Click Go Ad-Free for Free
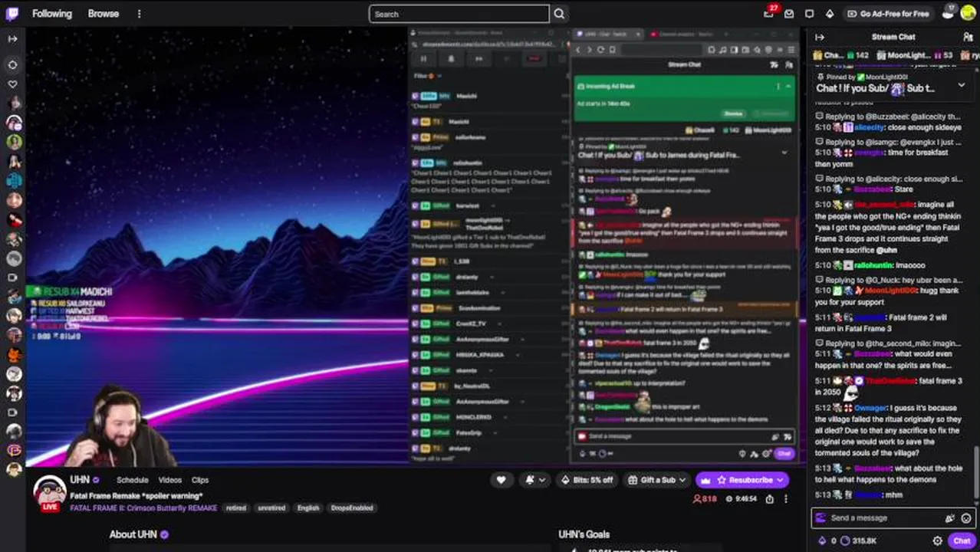 coord(887,14)
